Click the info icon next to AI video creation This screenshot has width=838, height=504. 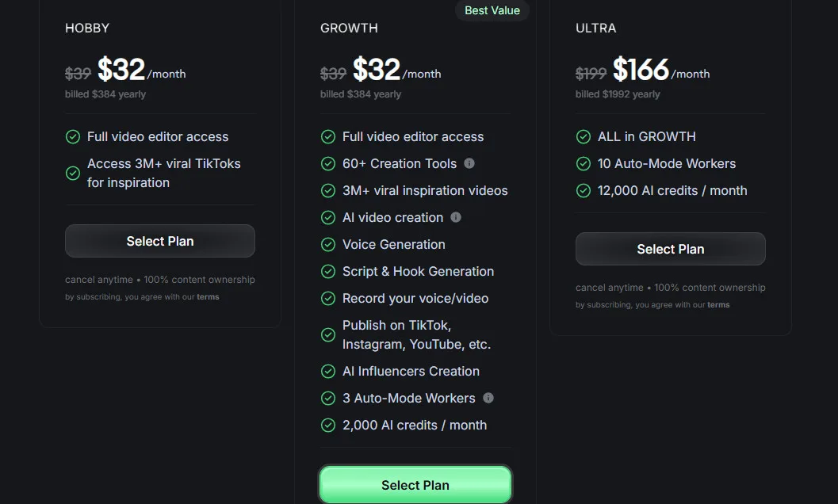tap(457, 217)
